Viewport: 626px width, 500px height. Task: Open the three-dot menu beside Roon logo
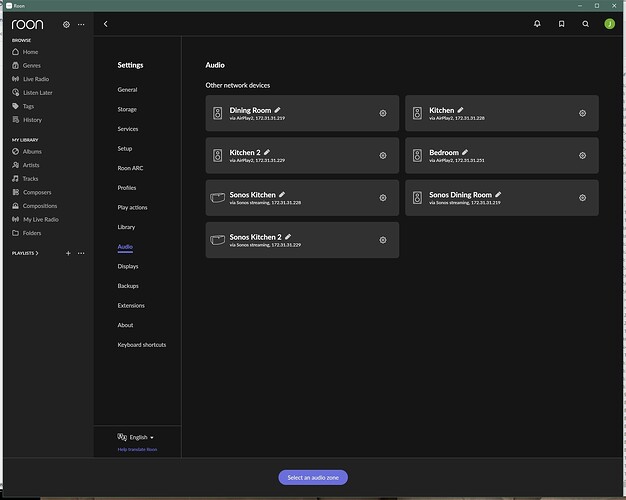coord(81,24)
